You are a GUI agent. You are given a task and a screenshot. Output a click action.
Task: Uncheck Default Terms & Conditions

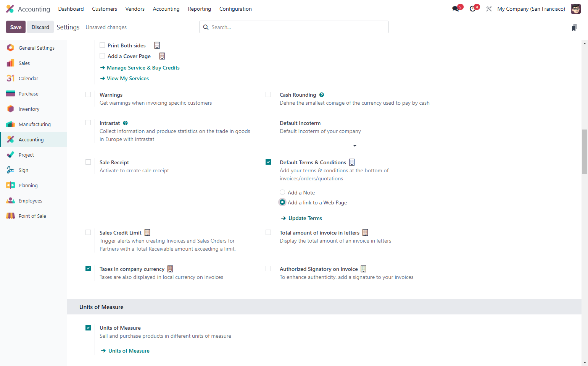[268, 162]
